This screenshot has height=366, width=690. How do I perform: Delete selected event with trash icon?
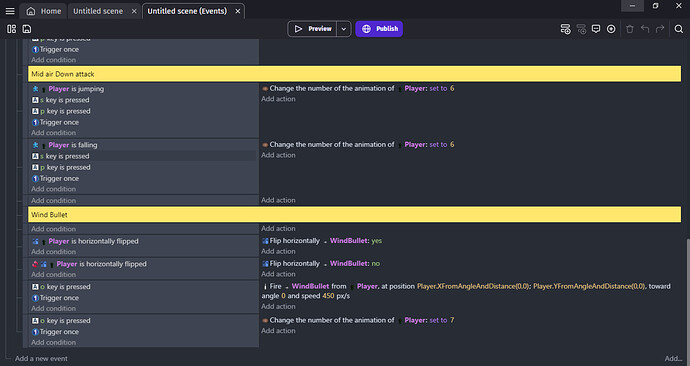pyautogui.click(x=630, y=29)
